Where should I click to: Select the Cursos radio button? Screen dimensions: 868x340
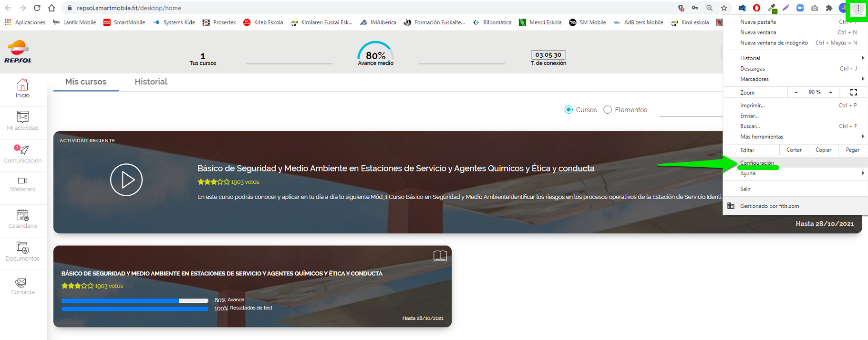pyautogui.click(x=568, y=110)
